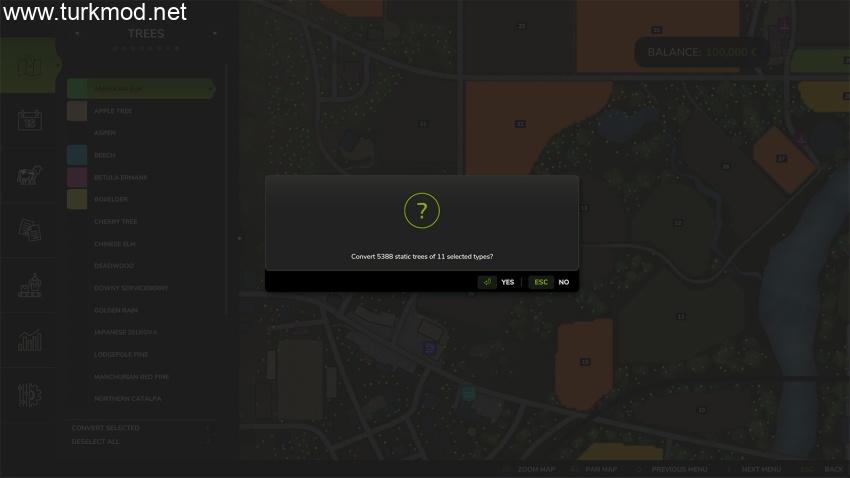
Task: Go to next page arrow beside TREES
Action: click(x=215, y=34)
